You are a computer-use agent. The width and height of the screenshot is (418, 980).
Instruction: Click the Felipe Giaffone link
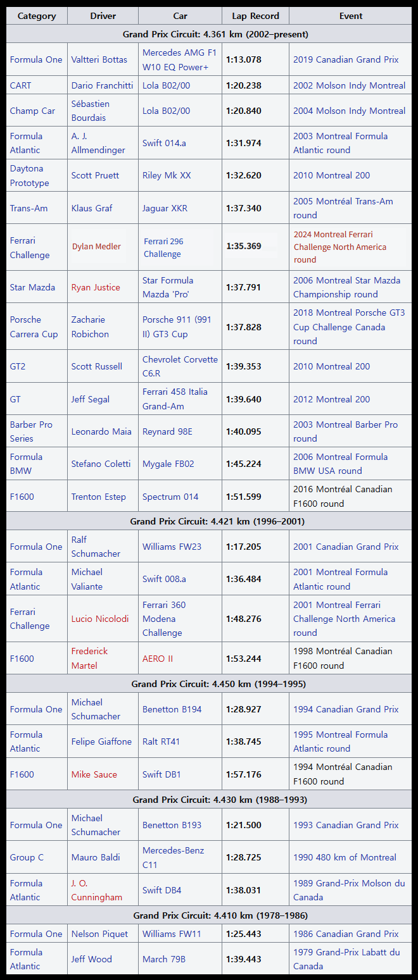101,741
